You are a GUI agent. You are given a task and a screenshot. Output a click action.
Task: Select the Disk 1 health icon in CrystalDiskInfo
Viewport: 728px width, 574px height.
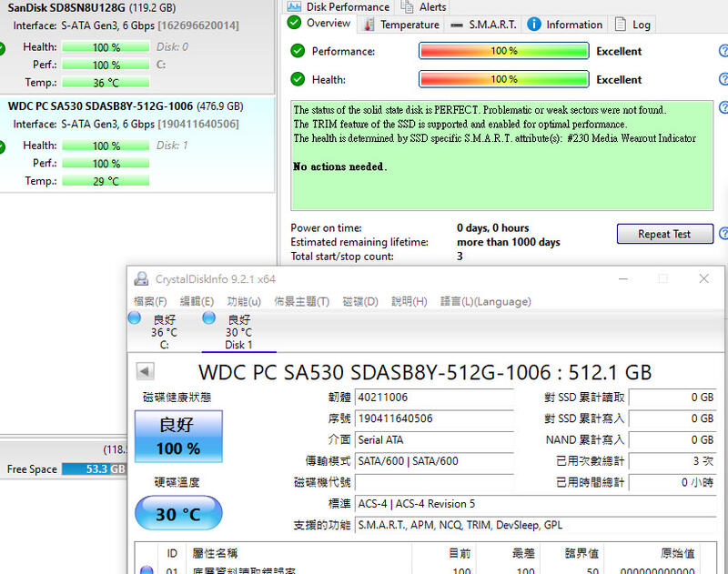(209, 318)
